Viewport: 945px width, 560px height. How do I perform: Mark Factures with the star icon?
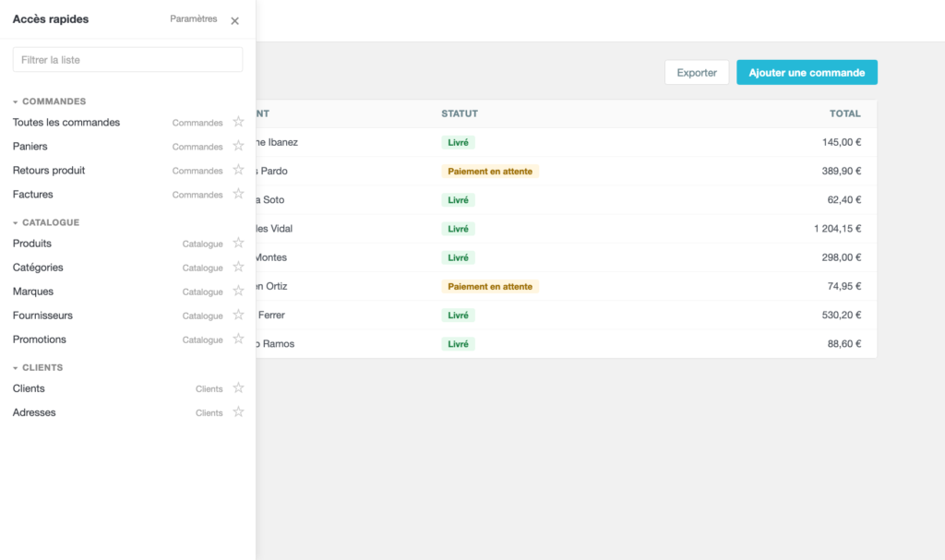tap(239, 194)
